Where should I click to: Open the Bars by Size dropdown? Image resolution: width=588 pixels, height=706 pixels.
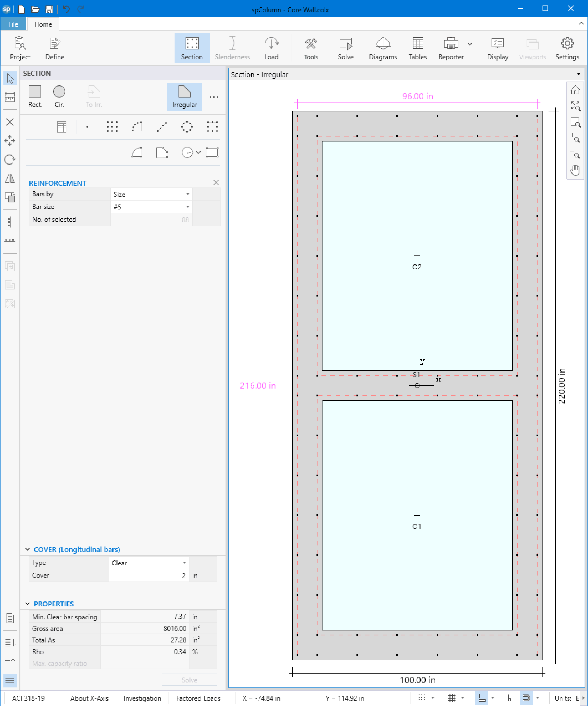151,194
